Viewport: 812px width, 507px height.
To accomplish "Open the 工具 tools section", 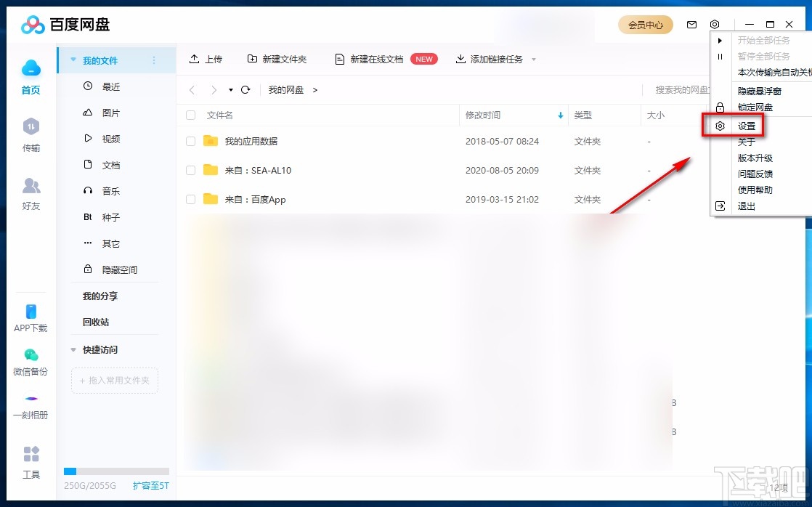I will (31, 463).
